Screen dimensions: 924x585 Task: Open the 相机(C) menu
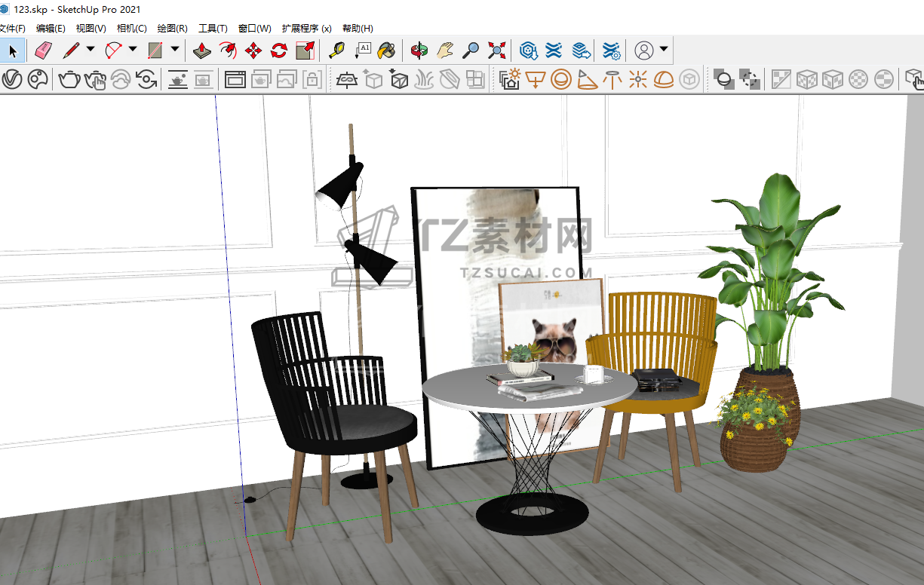(132, 29)
